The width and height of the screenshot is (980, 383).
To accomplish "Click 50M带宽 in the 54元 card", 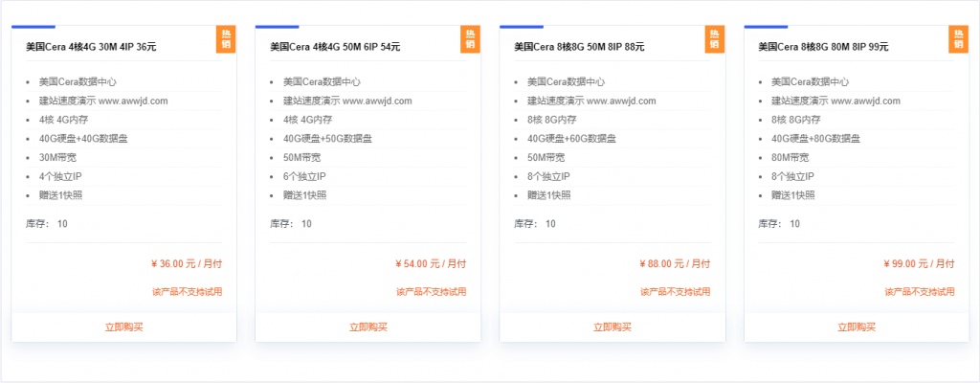I will tap(301, 158).
